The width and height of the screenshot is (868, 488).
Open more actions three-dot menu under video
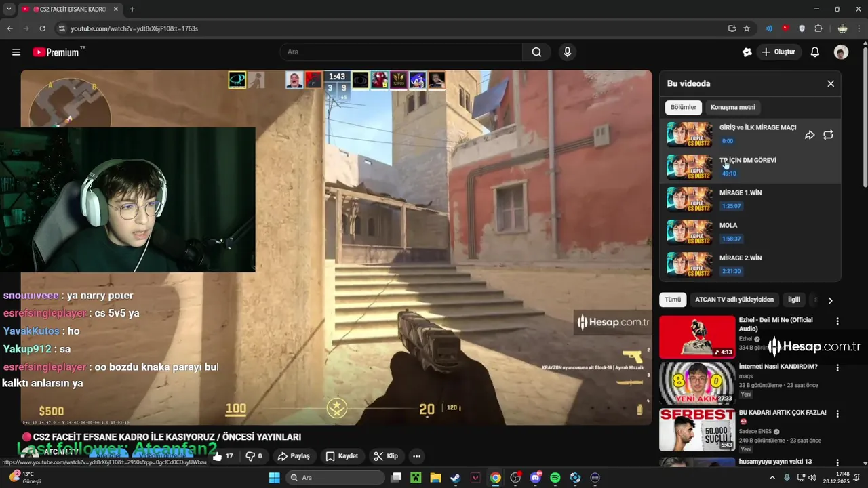417,456
